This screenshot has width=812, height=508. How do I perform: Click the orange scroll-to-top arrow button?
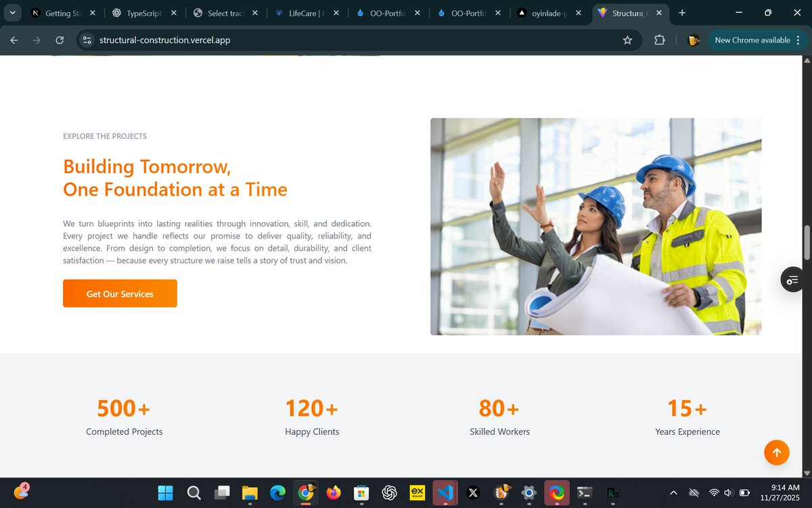click(x=777, y=452)
